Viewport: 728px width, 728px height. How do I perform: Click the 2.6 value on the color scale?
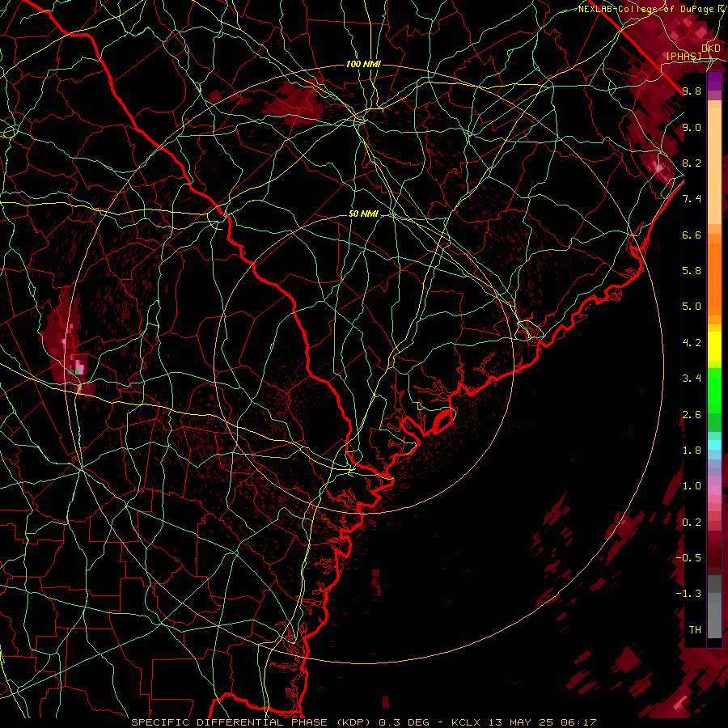tap(692, 415)
